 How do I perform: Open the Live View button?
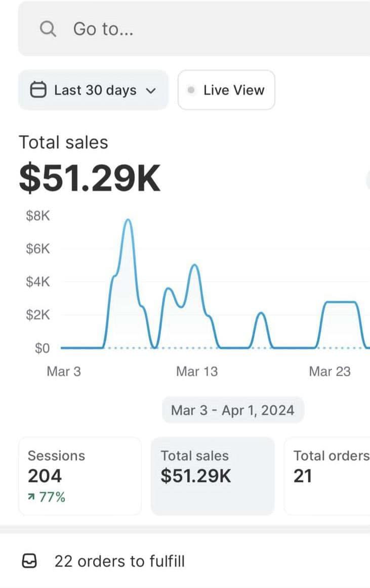point(226,90)
